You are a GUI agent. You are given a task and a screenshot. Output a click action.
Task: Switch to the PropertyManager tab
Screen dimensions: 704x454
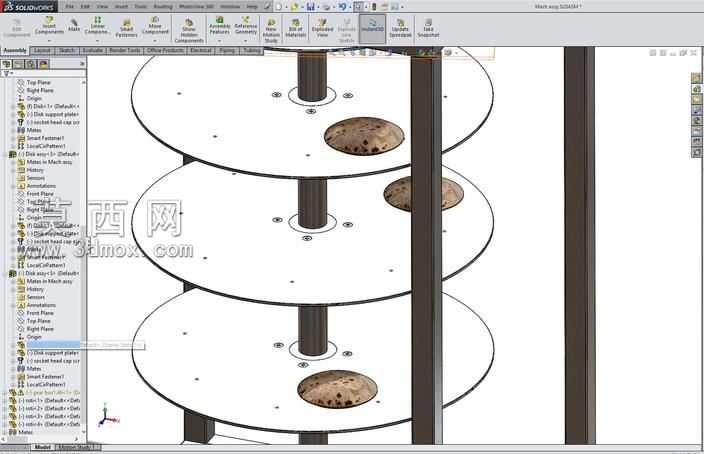click(18, 64)
